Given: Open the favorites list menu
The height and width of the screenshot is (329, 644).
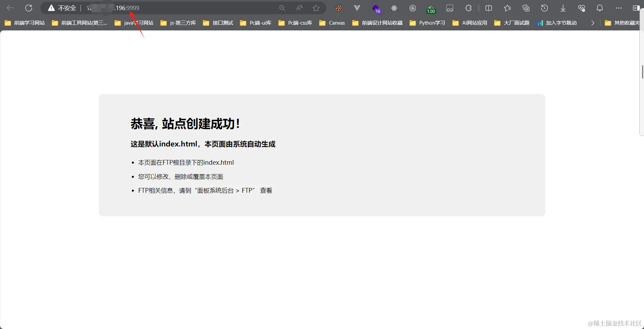Looking at the screenshot, I should pos(507,8).
